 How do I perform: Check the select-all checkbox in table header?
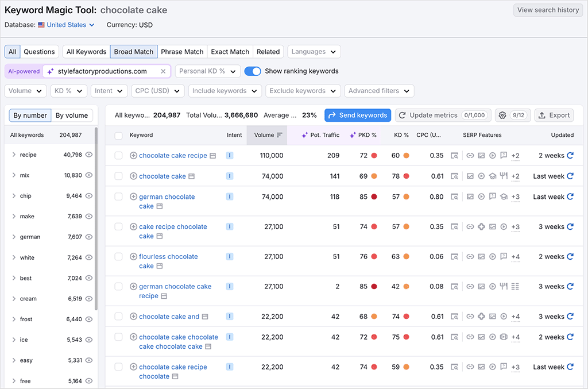[x=118, y=136]
